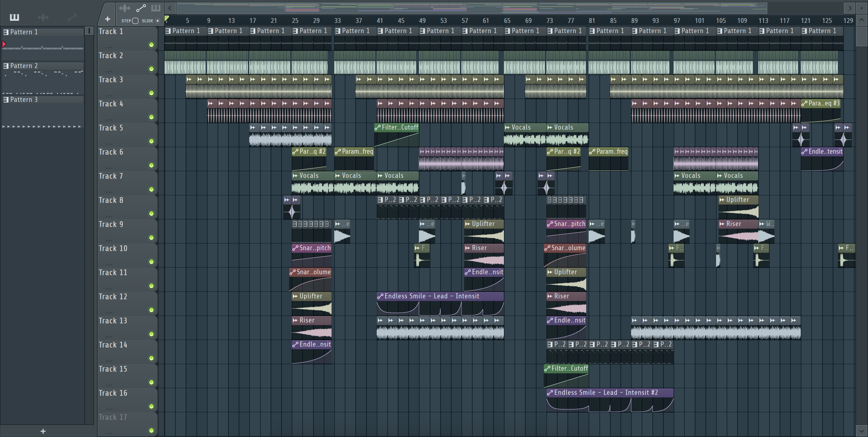This screenshot has width=868, height=437.
Task: Show patterns in the picker panel
Action: 14,17
